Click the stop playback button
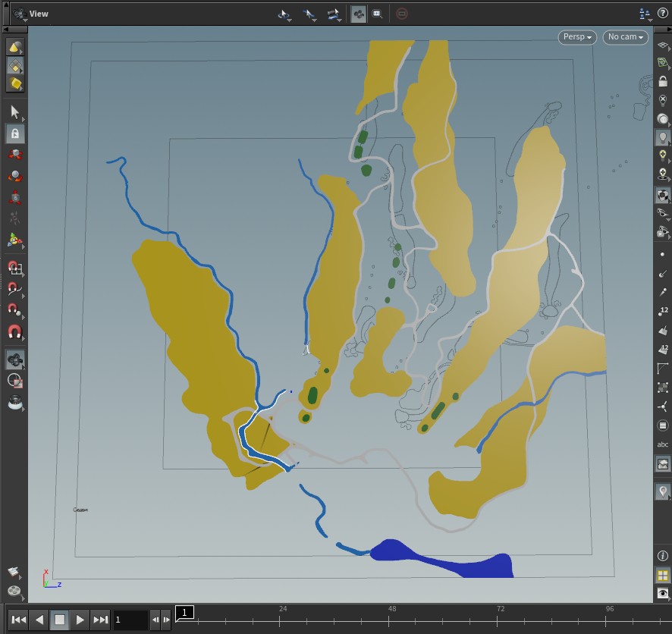This screenshot has width=672, height=634. pyautogui.click(x=60, y=620)
